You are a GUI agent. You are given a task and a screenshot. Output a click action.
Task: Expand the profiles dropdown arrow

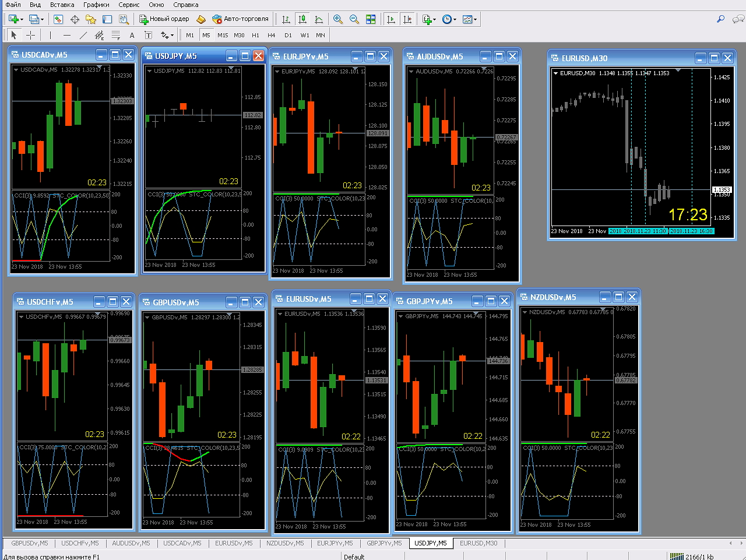click(x=41, y=20)
